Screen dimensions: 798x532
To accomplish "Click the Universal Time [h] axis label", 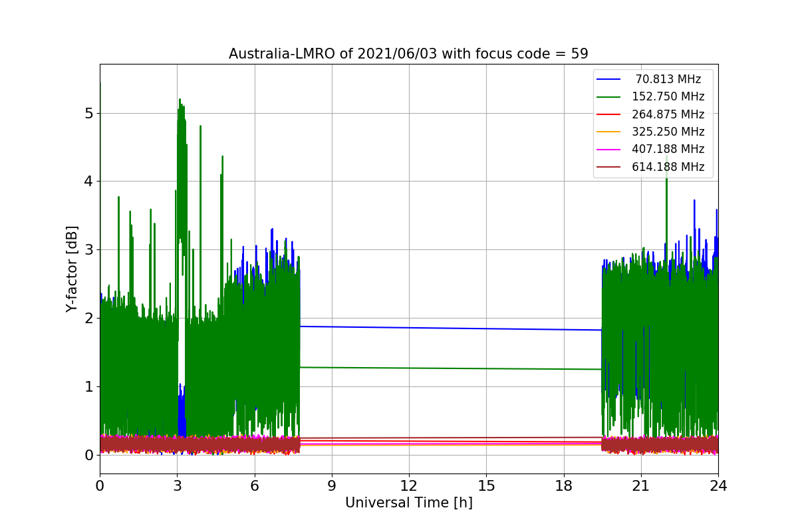I will tap(408, 503).
